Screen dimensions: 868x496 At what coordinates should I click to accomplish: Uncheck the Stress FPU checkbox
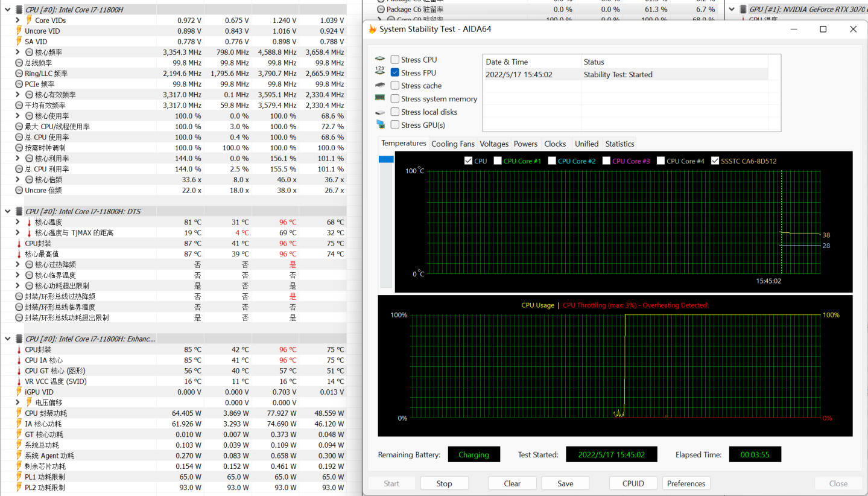coord(395,72)
